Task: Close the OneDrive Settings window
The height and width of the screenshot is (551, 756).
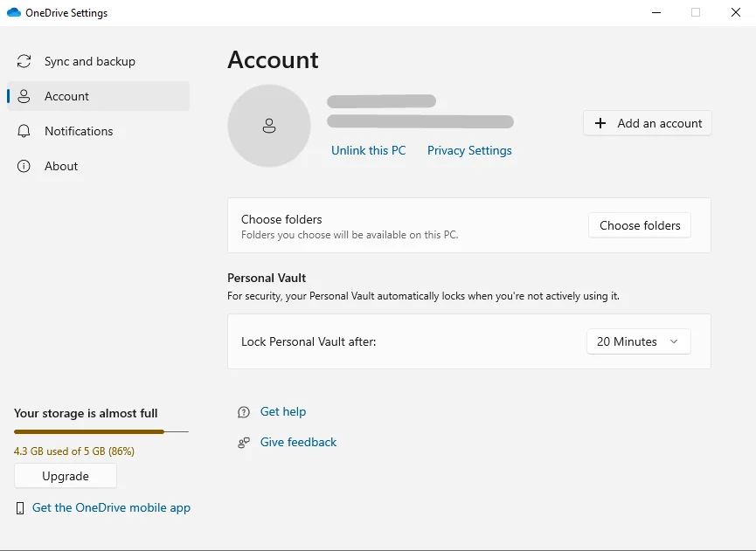Action: (736, 12)
